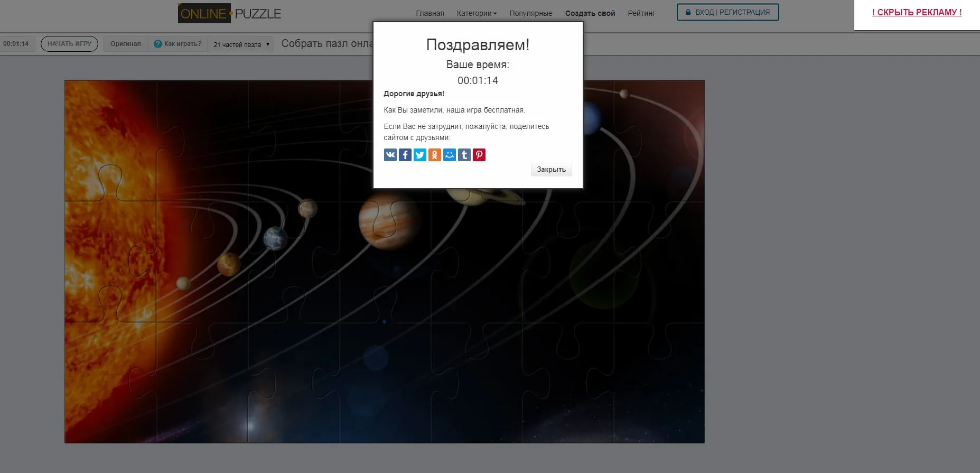The height and width of the screenshot is (473, 980).
Task: Open Создать свой page
Action: pyautogui.click(x=590, y=13)
